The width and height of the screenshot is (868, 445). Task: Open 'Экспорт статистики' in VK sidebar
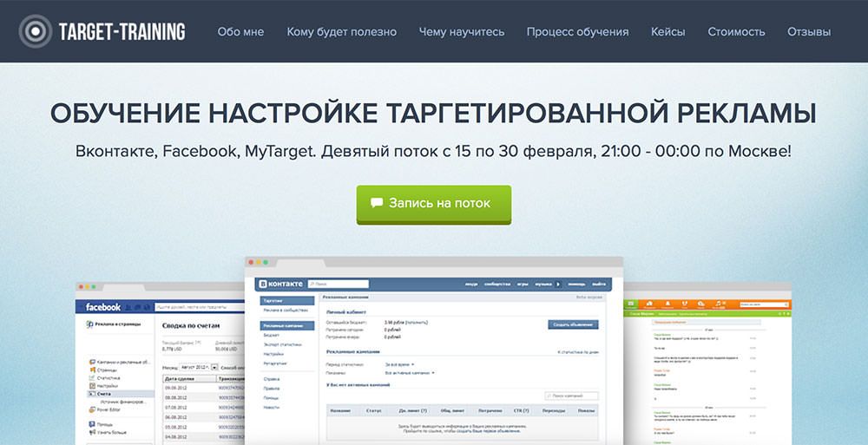282,344
